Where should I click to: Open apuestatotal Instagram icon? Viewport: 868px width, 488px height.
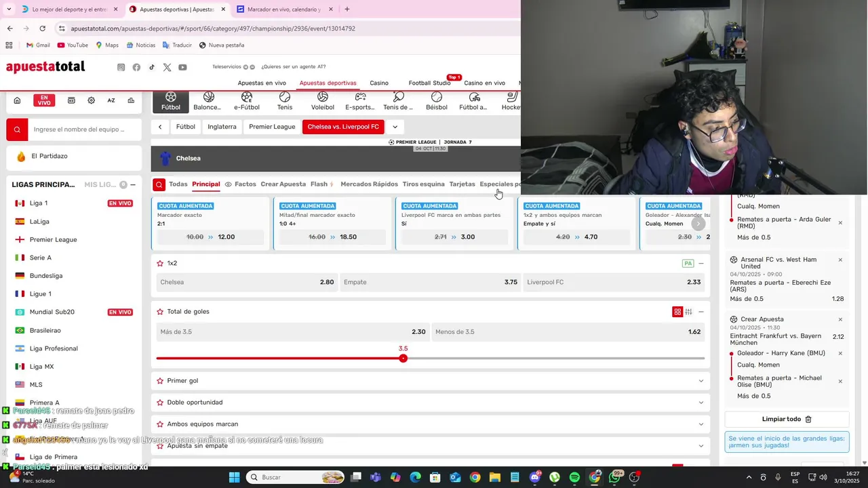coord(121,67)
